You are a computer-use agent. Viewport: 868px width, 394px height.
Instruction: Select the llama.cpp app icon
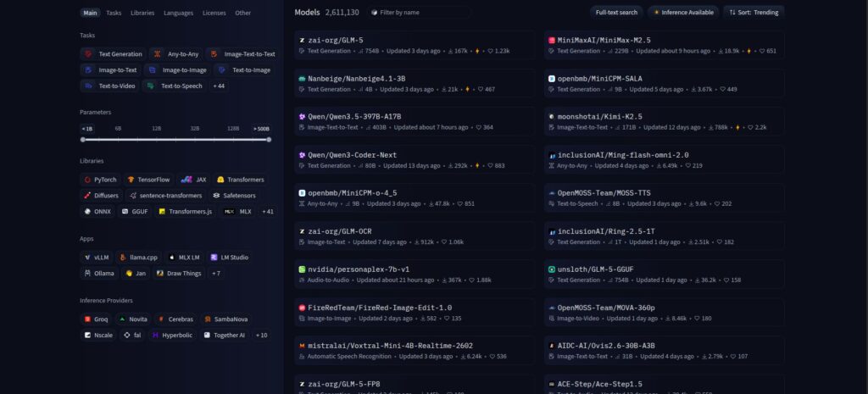pos(123,258)
